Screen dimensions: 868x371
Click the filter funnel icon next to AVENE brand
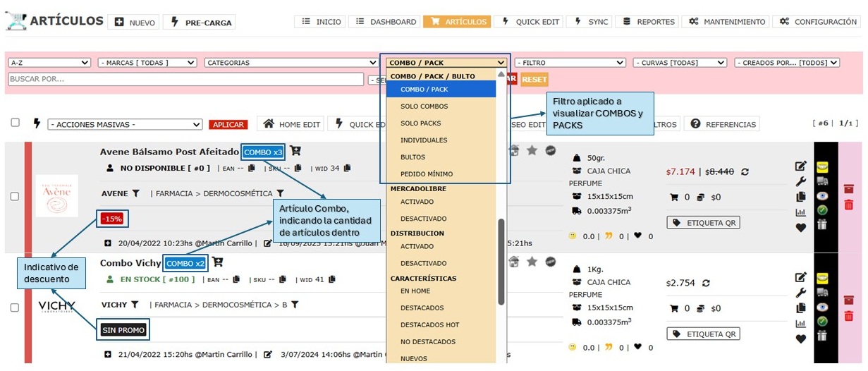[x=135, y=193]
